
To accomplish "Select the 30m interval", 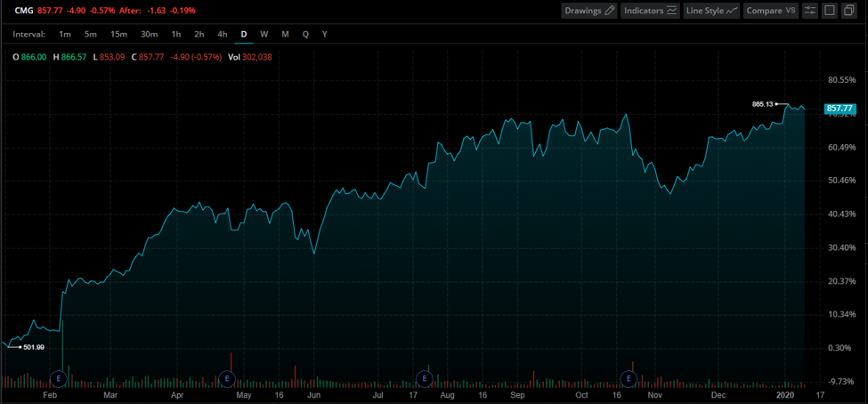I will point(149,35).
